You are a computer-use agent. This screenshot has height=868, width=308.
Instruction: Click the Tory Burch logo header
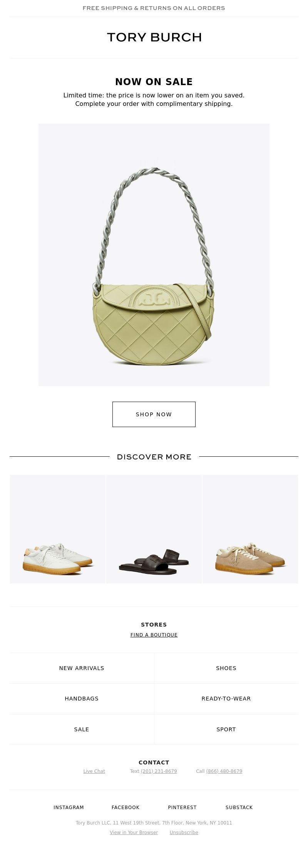[154, 37]
